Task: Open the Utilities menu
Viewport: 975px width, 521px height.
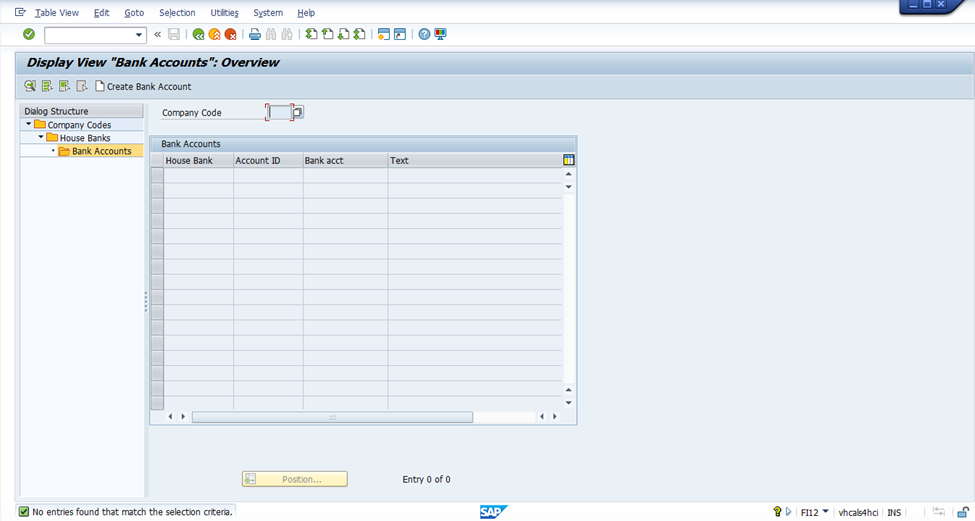Action: point(224,12)
